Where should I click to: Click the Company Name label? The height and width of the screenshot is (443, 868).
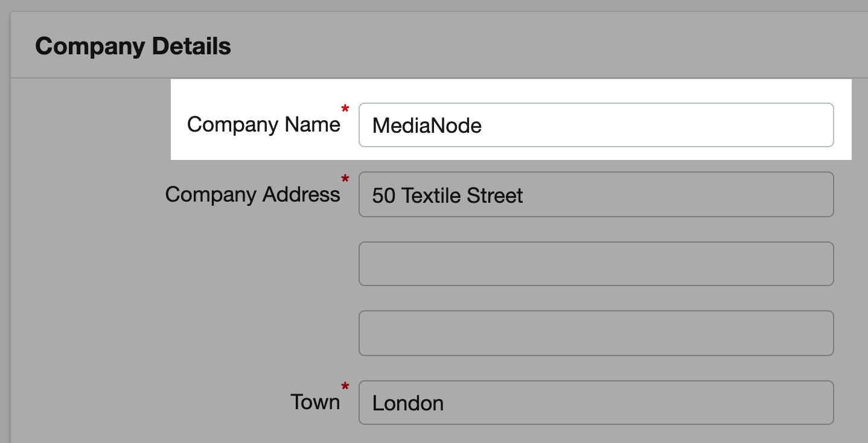(263, 124)
